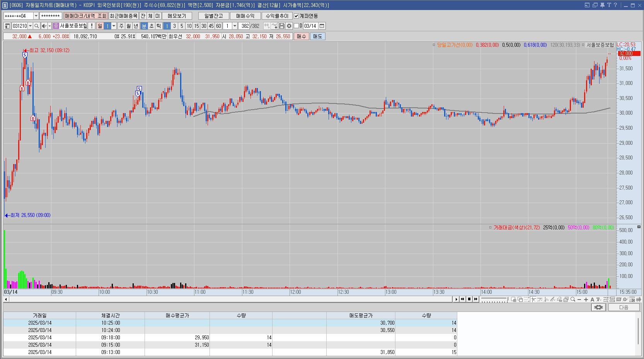Click the play button in chart playback controls
Viewport: 644px width, 359px height.
pyautogui.click(x=456, y=299)
